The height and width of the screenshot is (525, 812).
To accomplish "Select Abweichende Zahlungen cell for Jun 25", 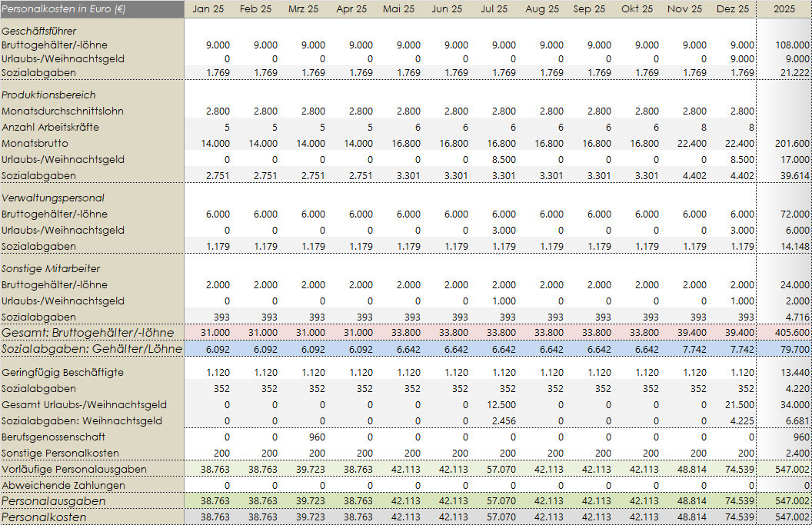I will (465, 485).
